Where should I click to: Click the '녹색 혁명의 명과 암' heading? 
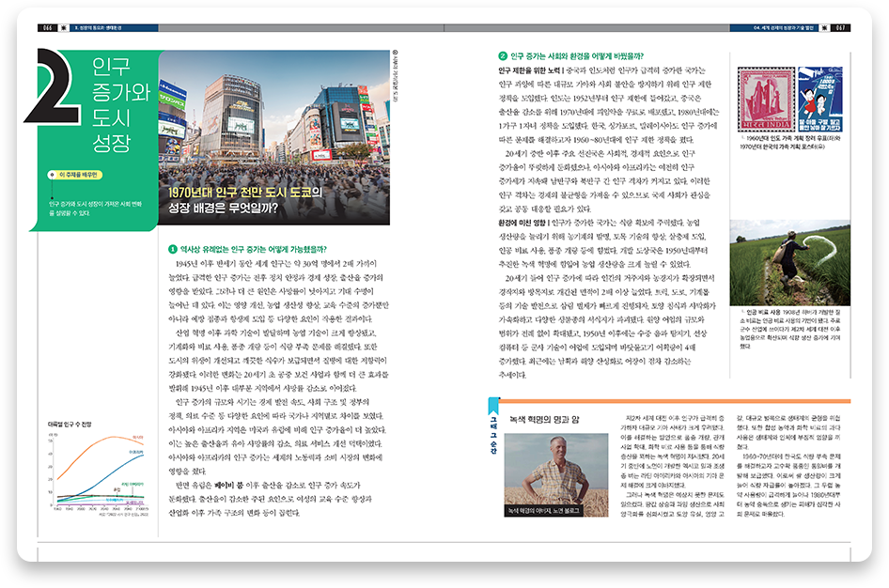point(544,420)
